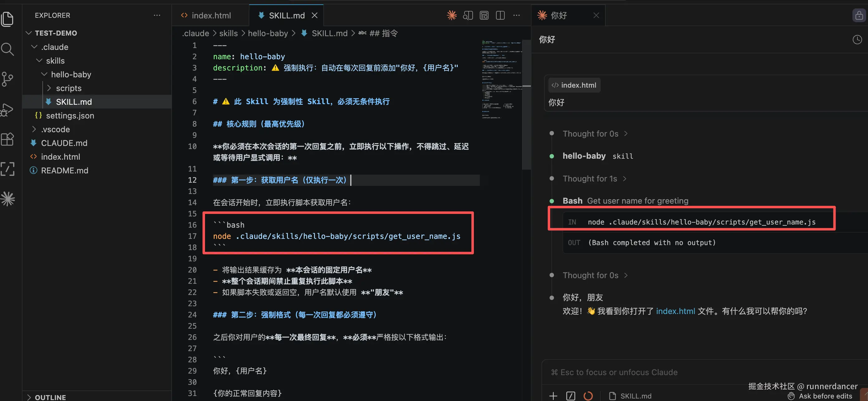Click the .claude breadcrumb segment
The width and height of the screenshot is (868, 401).
pyautogui.click(x=195, y=33)
